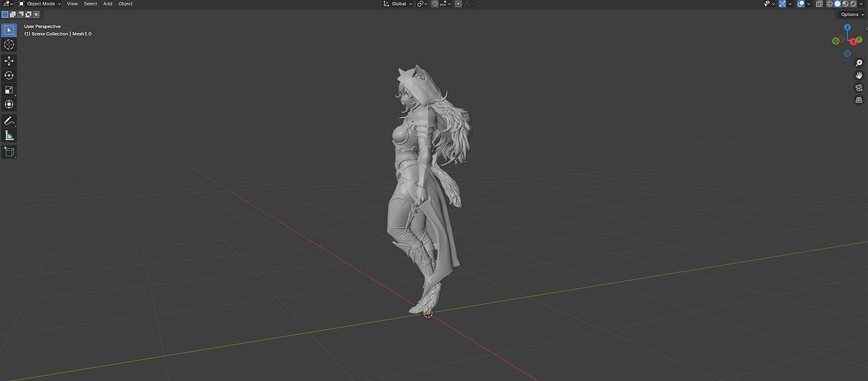Screen dimensions: 868x381
Task: Open overlays options dropdown arrow
Action: click(809, 3)
